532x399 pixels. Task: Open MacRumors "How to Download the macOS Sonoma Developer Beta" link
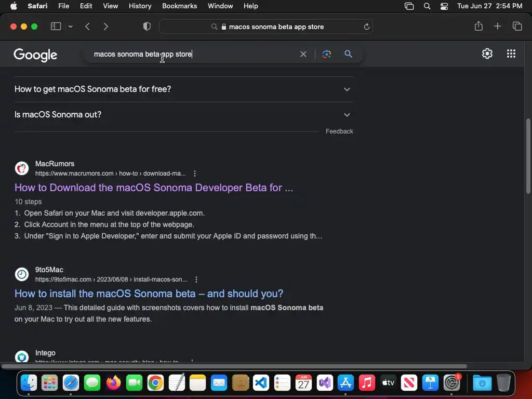coord(154,188)
